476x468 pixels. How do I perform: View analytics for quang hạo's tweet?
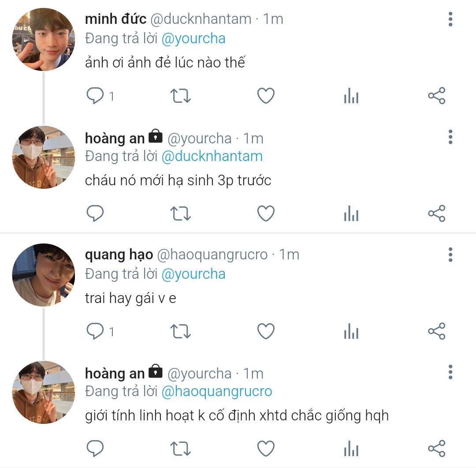pyautogui.click(x=351, y=331)
